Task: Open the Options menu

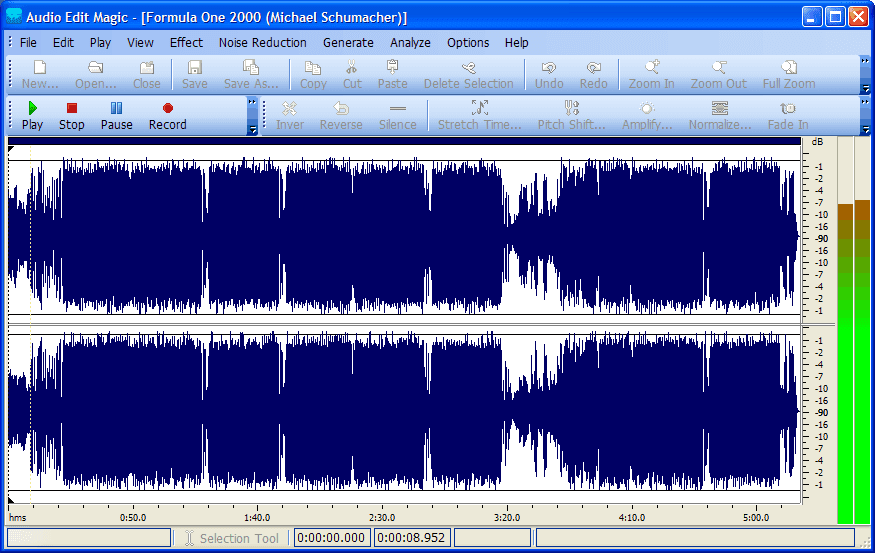Action: [468, 42]
